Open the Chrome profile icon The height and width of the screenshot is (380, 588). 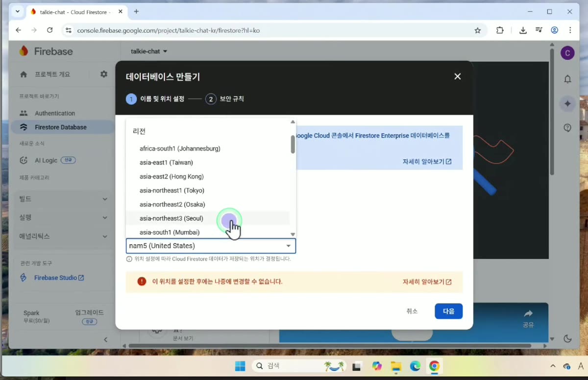pyautogui.click(x=555, y=30)
